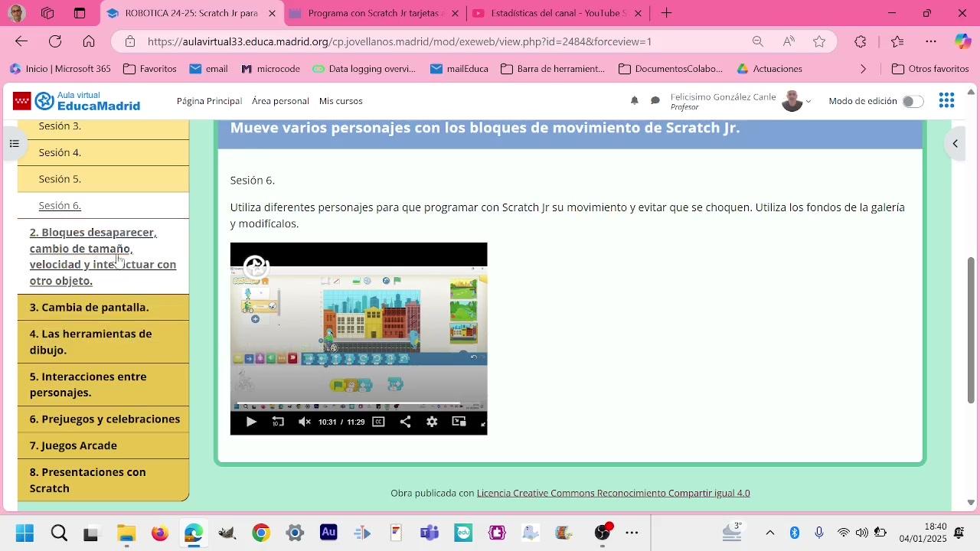Switch to Programa con Scratch Jr tab
Screen dimensions: 980x551
[375, 13]
